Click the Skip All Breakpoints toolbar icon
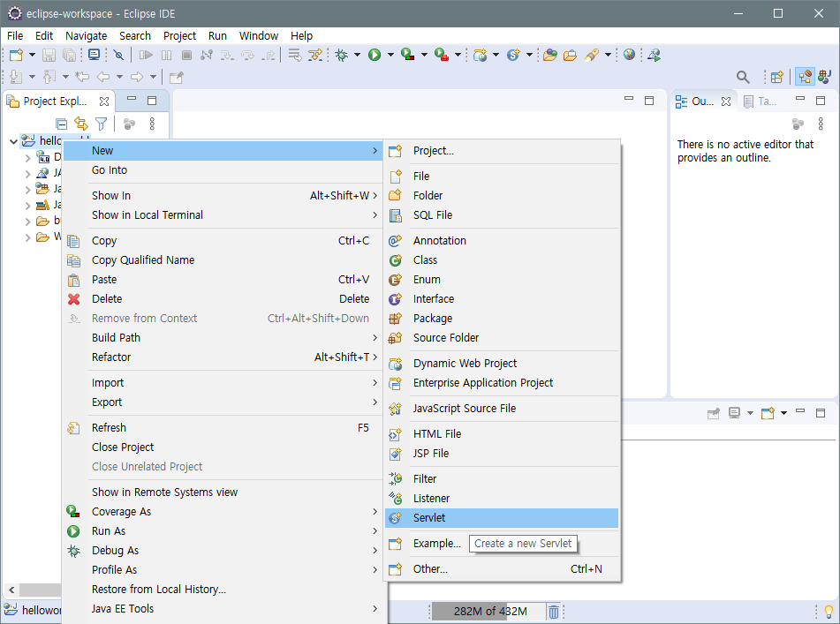 [x=119, y=55]
